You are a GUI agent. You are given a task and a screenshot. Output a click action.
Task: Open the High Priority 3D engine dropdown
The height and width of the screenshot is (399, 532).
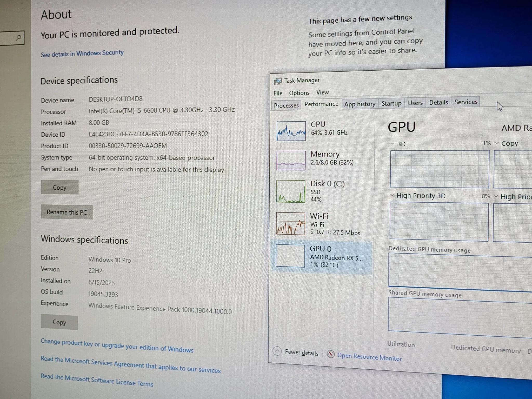392,195
